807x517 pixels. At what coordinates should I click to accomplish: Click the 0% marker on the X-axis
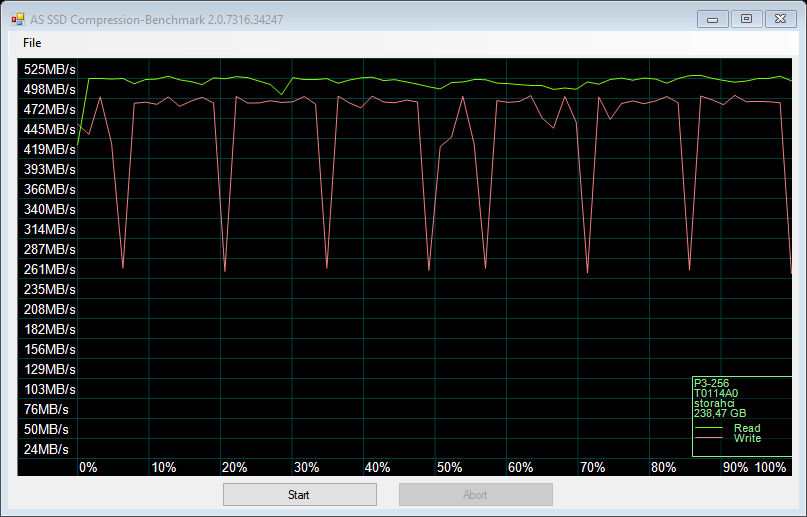(88, 467)
